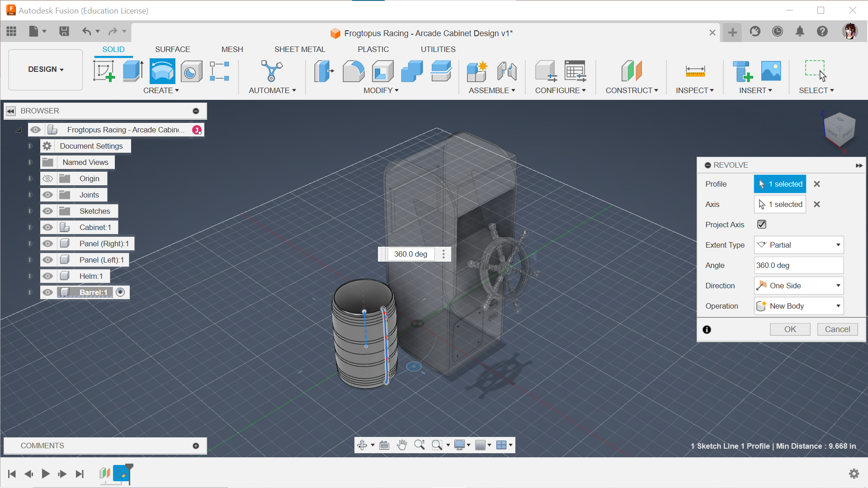Edit the Angle input field value

coord(797,265)
